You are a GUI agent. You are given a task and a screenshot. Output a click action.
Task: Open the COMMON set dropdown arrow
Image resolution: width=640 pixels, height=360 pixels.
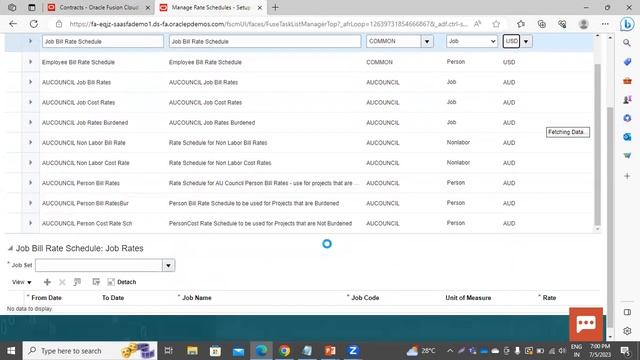pos(427,41)
